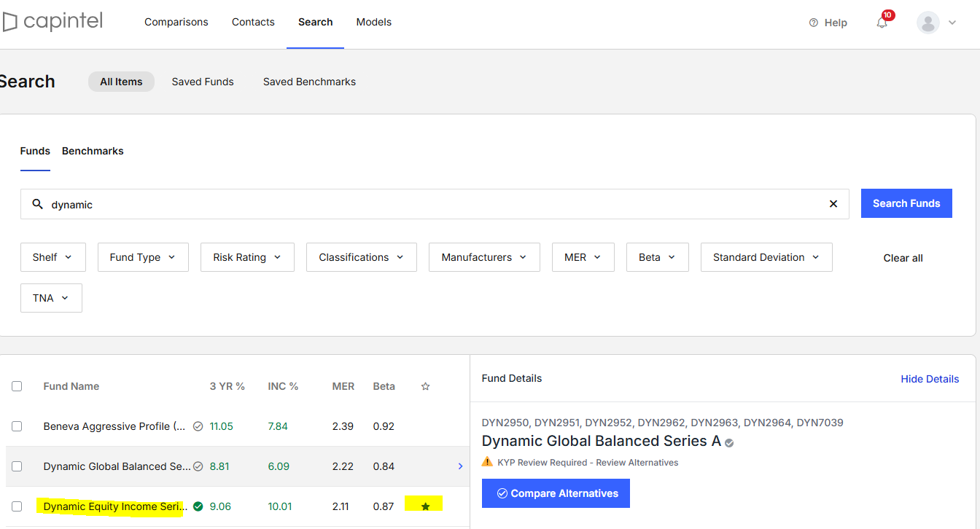Unsave Dynamic Equity Income starred fund

pyautogui.click(x=426, y=506)
